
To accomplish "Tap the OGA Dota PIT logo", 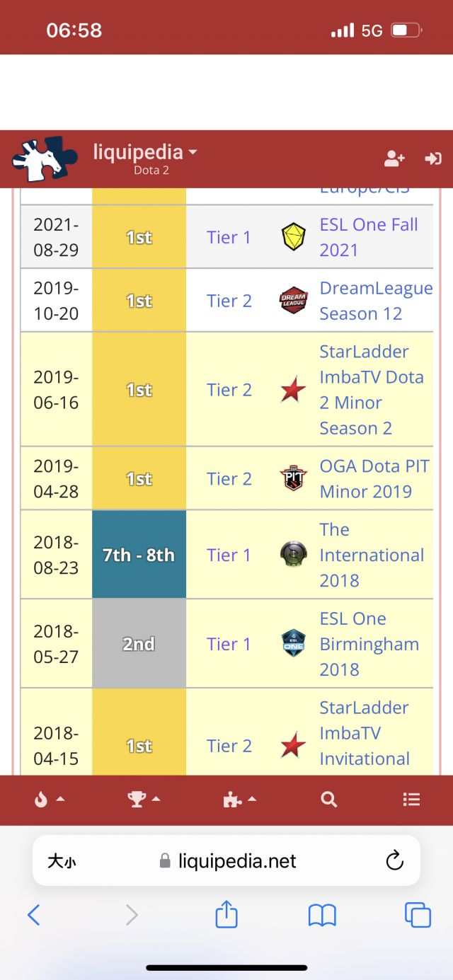I will [293, 479].
